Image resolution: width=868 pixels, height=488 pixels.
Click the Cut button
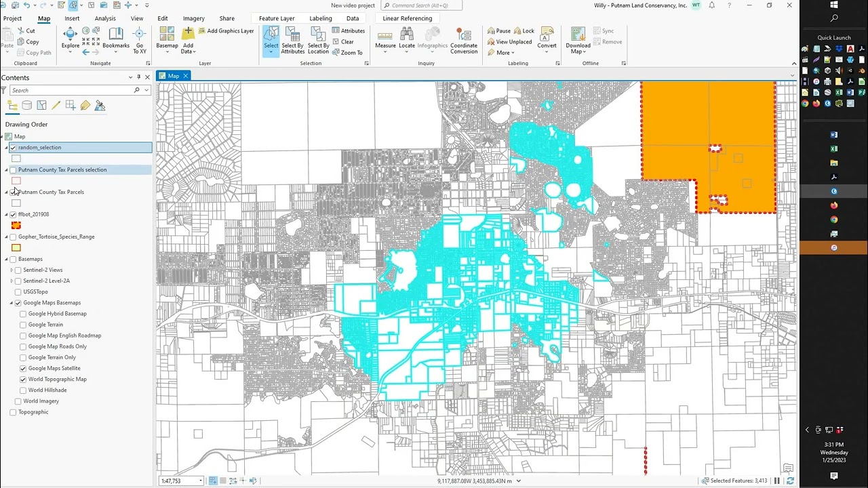click(x=26, y=30)
